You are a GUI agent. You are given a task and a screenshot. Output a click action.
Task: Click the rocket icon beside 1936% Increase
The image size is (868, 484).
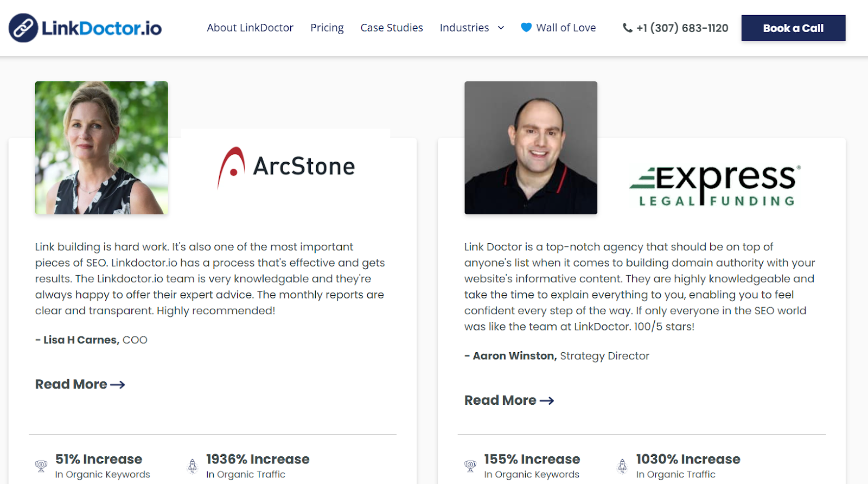192,466
